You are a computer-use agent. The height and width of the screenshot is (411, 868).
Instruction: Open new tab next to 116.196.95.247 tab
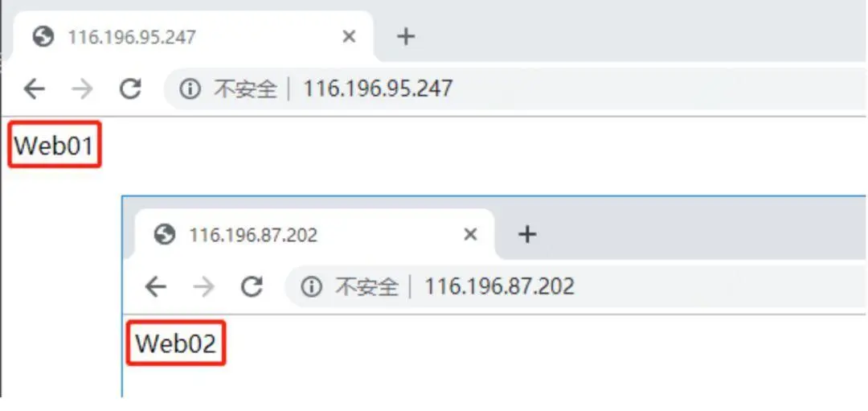point(406,37)
